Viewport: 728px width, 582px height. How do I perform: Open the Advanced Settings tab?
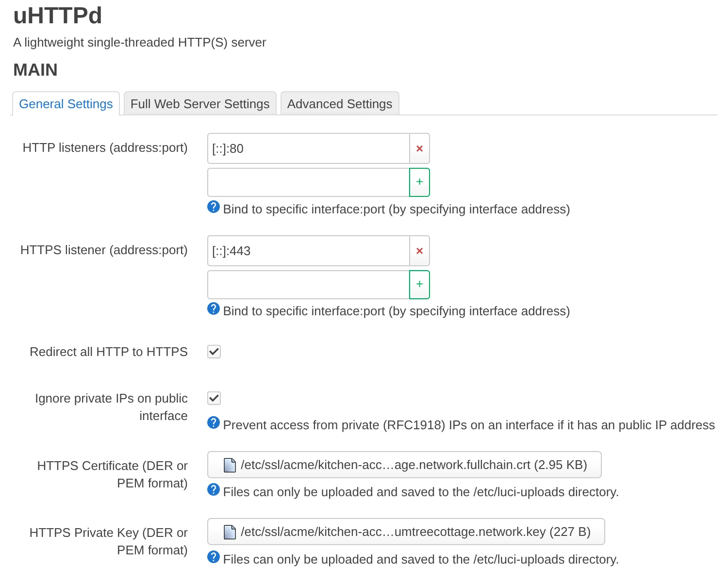coord(339,103)
